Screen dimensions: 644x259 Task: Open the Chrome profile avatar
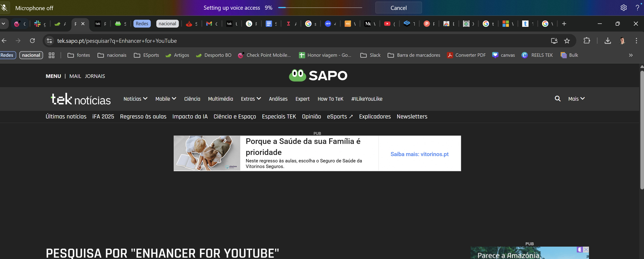pos(622,41)
